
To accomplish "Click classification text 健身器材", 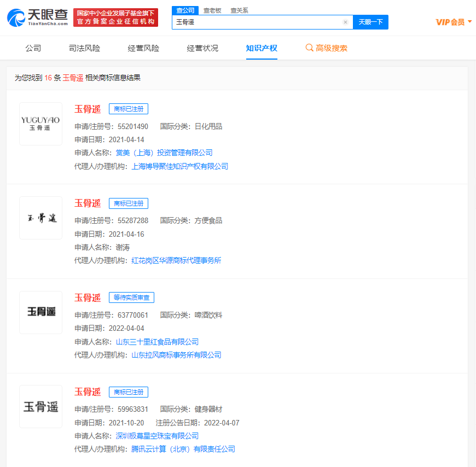I will [208, 410].
